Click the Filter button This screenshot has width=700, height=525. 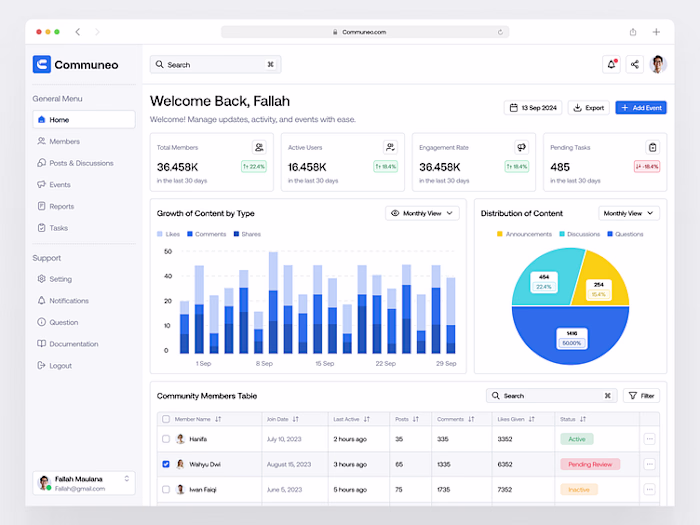point(642,396)
